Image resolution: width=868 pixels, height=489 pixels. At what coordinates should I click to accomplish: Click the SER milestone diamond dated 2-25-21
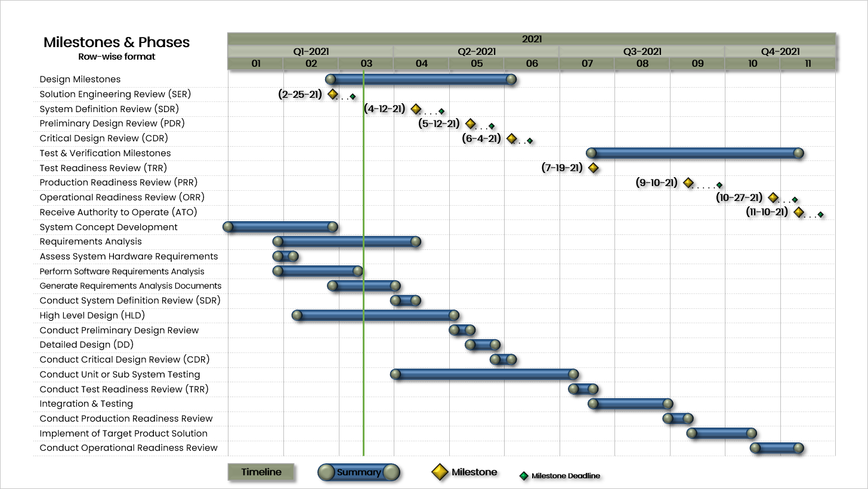coord(333,94)
